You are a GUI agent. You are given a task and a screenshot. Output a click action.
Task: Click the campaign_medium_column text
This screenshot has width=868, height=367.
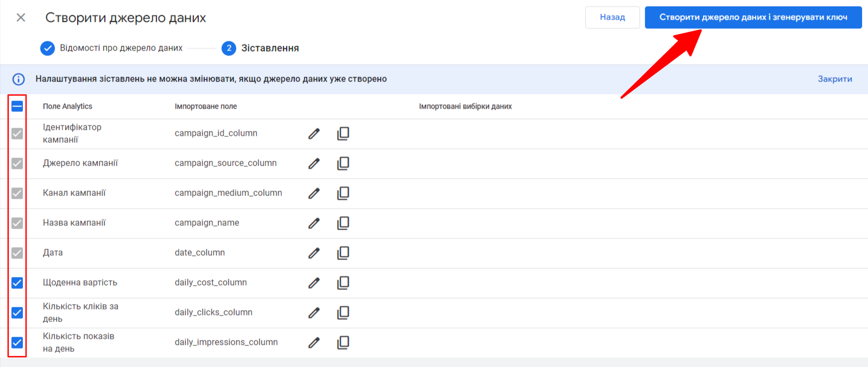point(229,193)
